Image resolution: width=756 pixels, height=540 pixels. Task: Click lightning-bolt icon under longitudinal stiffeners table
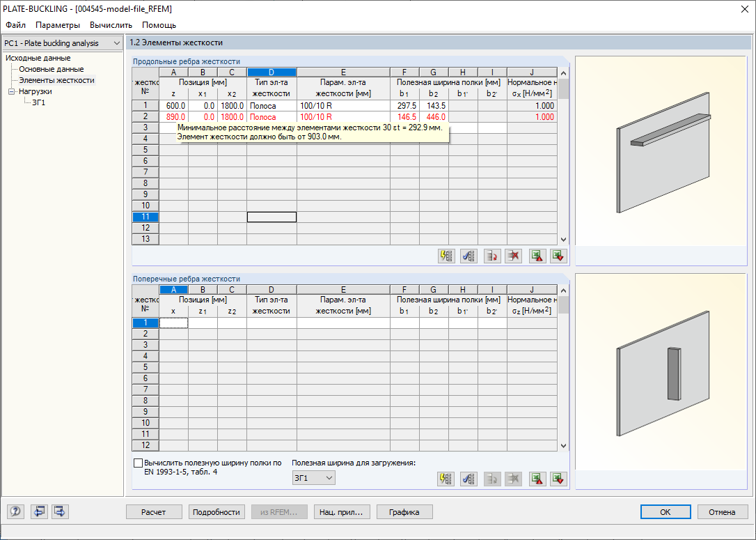pyautogui.click(x=446, y=256)
